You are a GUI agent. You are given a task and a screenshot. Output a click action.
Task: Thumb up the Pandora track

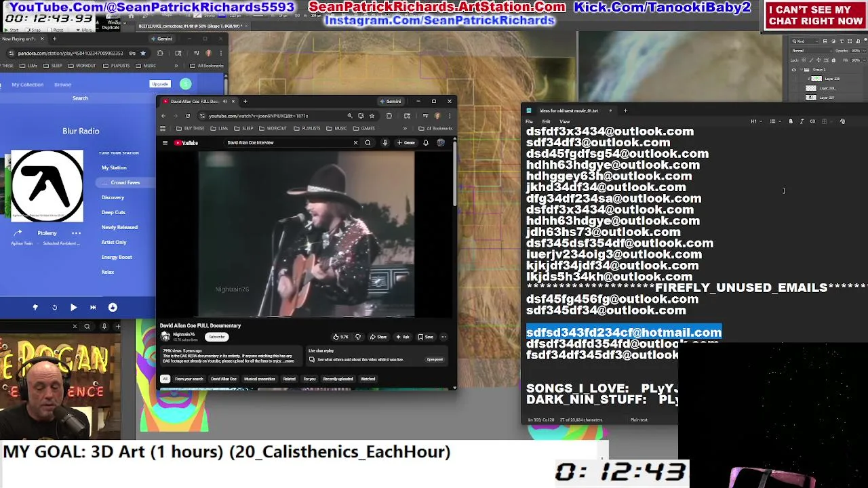click(113, 307)
